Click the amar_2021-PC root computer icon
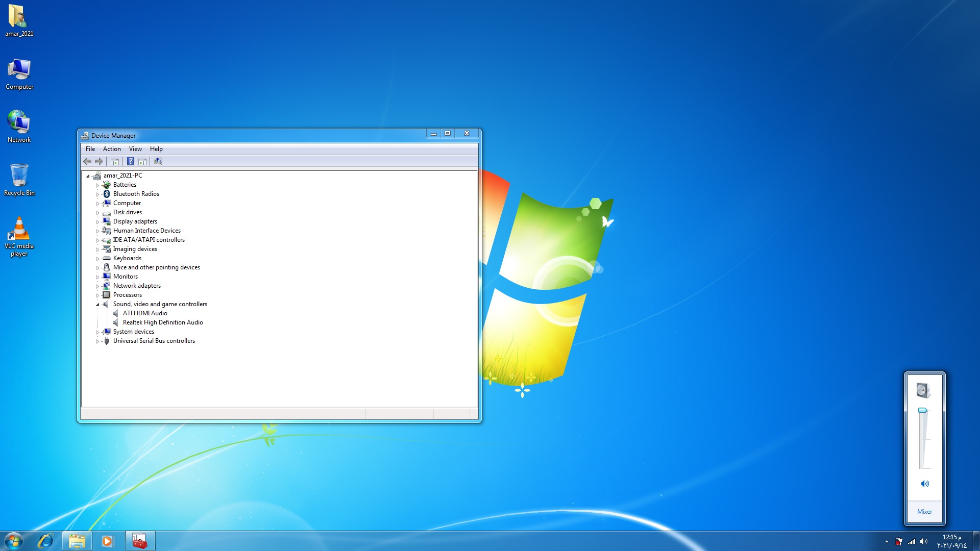The width and height of the screenshot is (980, 551). (x=97, y=176)
